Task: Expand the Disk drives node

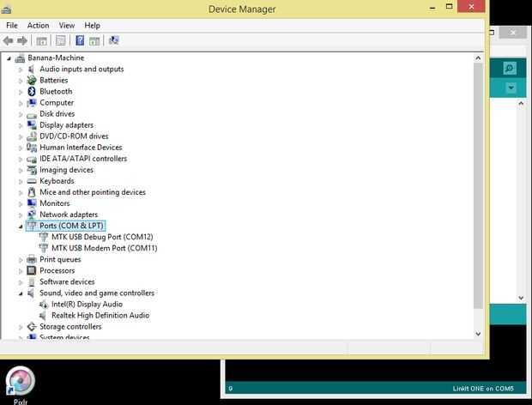Action: [x=21, y=114]
